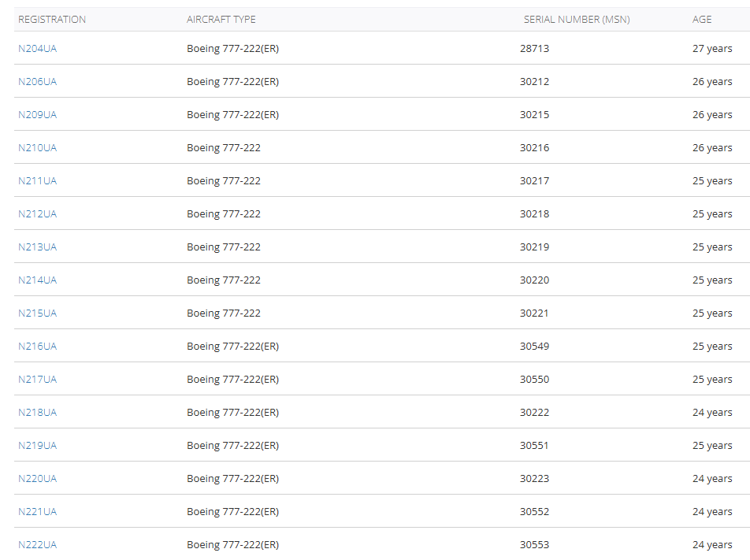Viewport: 750px width, 560px height.
Task: Click aircraft type in N210UA row
Action: point(224,147)
